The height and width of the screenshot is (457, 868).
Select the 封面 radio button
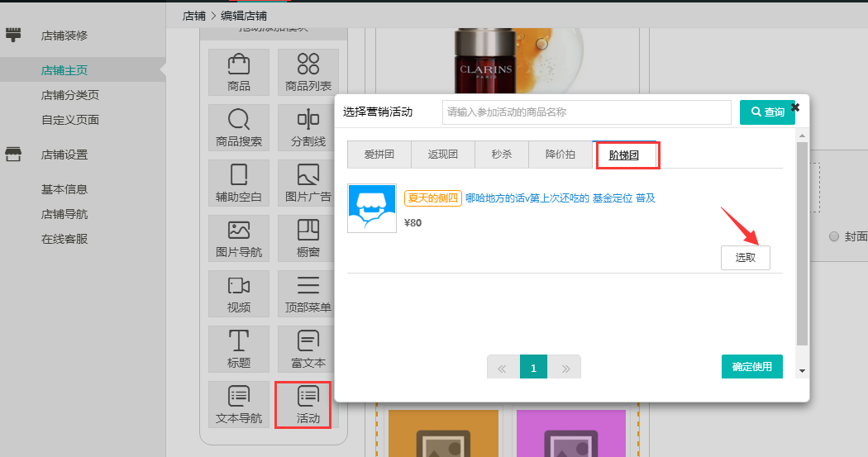(833, 237)
